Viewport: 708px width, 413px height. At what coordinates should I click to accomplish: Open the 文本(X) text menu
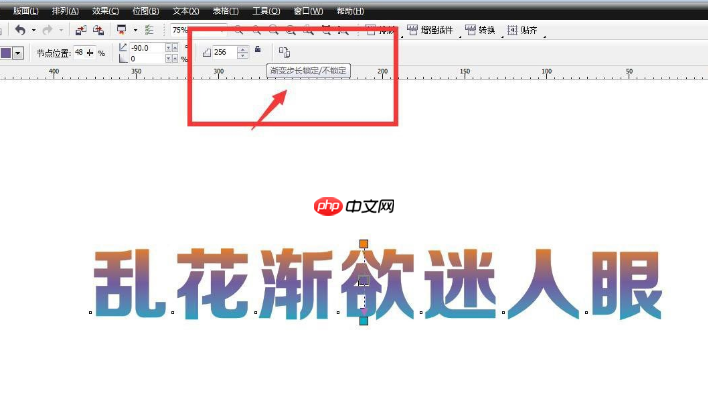[186, 11]
